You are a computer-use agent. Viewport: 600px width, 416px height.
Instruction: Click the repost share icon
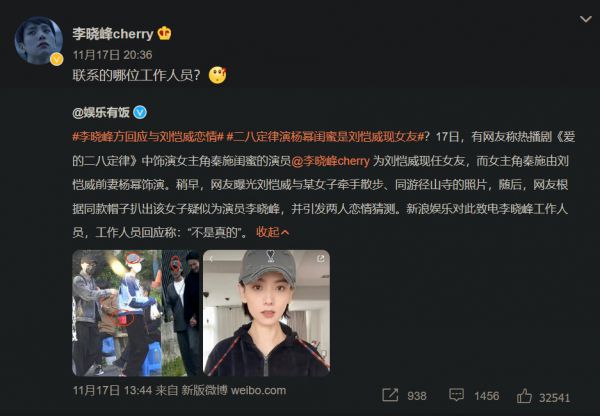tap(390, 395)
